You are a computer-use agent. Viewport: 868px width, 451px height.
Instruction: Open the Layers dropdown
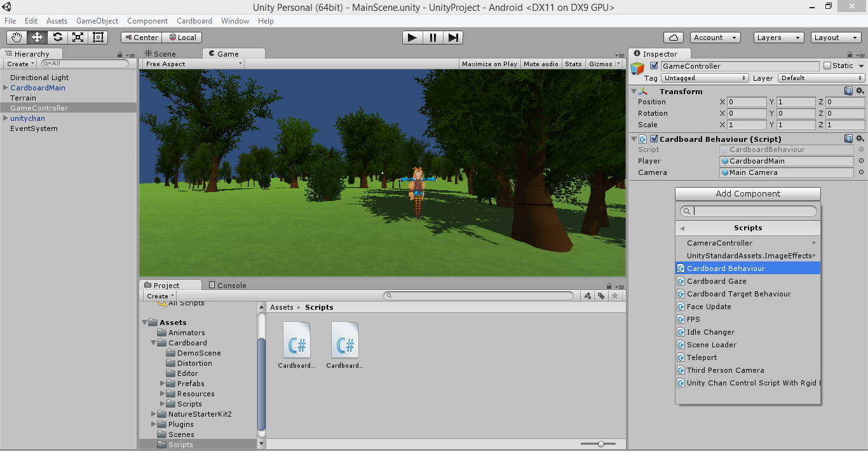click(778, 38)
